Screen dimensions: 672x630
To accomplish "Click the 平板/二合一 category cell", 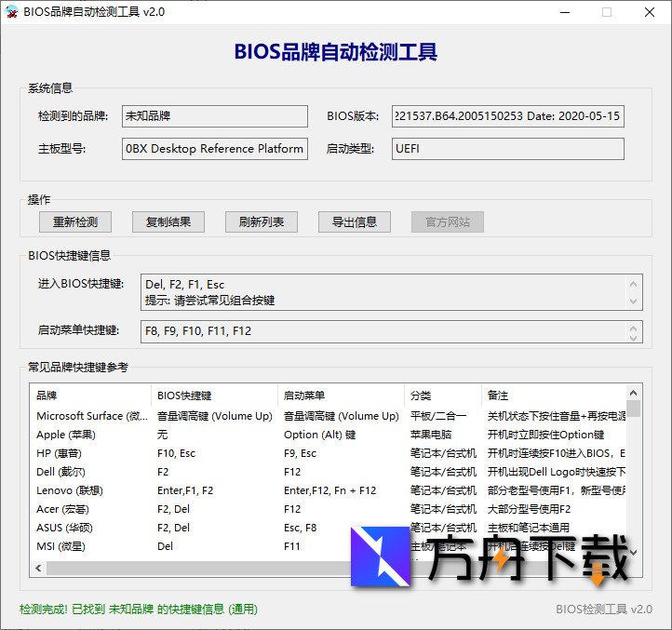I will [438, 416].
